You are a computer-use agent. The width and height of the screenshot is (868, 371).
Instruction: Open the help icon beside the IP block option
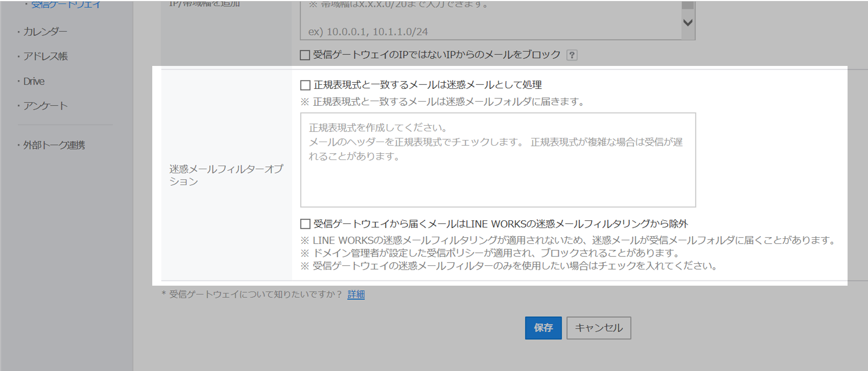click(572, 55)
